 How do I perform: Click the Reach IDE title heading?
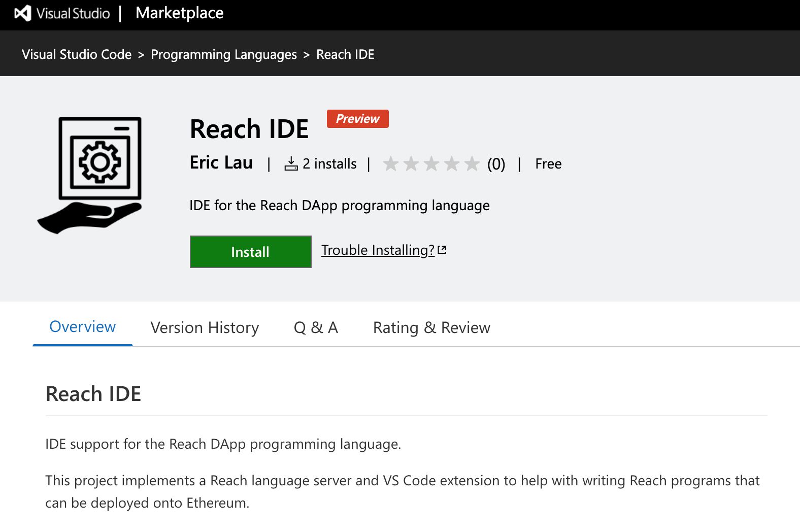coord(249,129)
